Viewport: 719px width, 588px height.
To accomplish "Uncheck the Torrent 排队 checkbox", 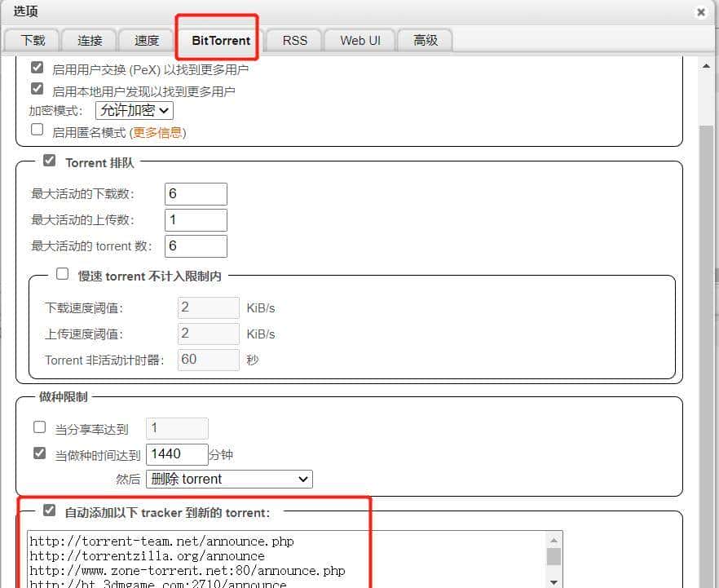I will coord(49,161).
